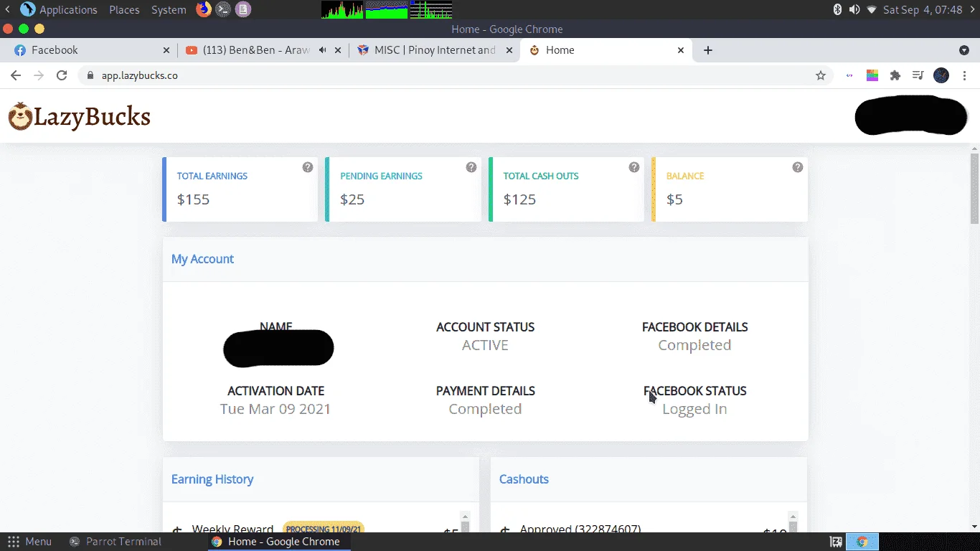Open the Places menu
This screenshot has height=551, width=980.
coord(124,9)
